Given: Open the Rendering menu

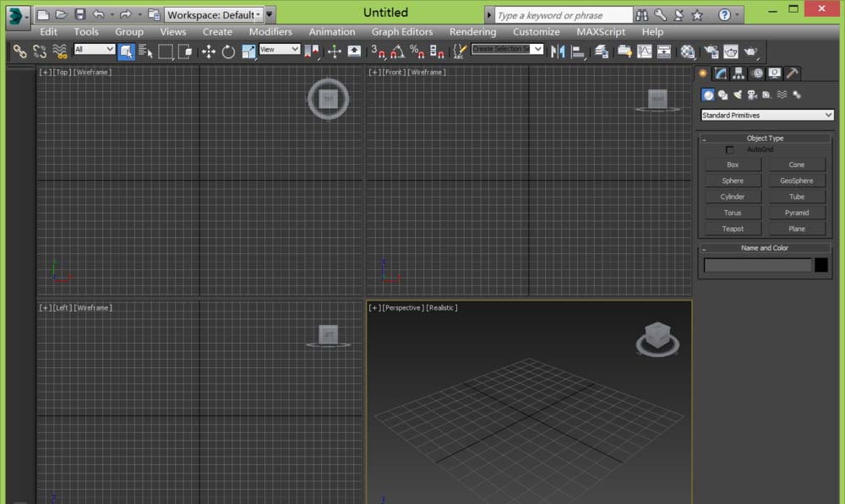Looking at the screenshot, I should coord(472,32).
